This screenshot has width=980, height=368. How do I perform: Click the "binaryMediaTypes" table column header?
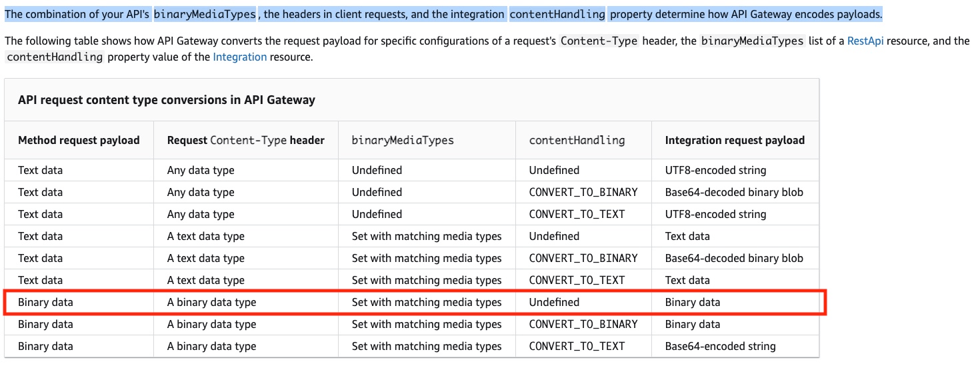tap(403, 140)
